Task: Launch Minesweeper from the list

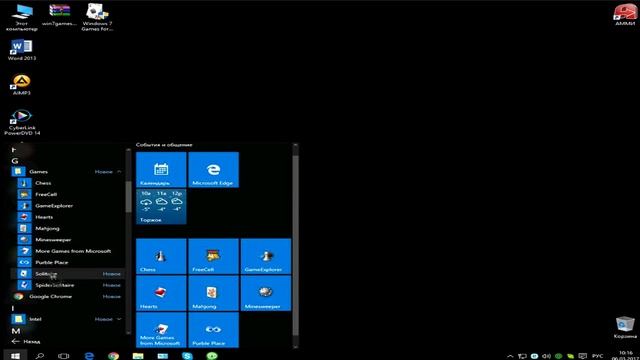Action: coord(67,240)
